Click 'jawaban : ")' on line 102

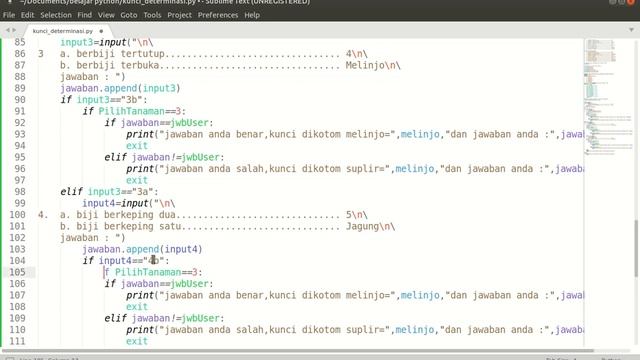pos(93,238)
